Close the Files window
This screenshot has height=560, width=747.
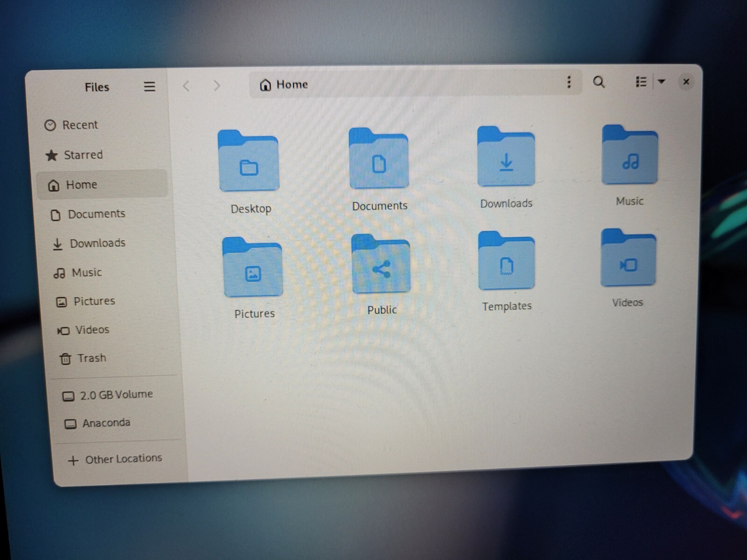pyautogui.click(x=686, y=82)
